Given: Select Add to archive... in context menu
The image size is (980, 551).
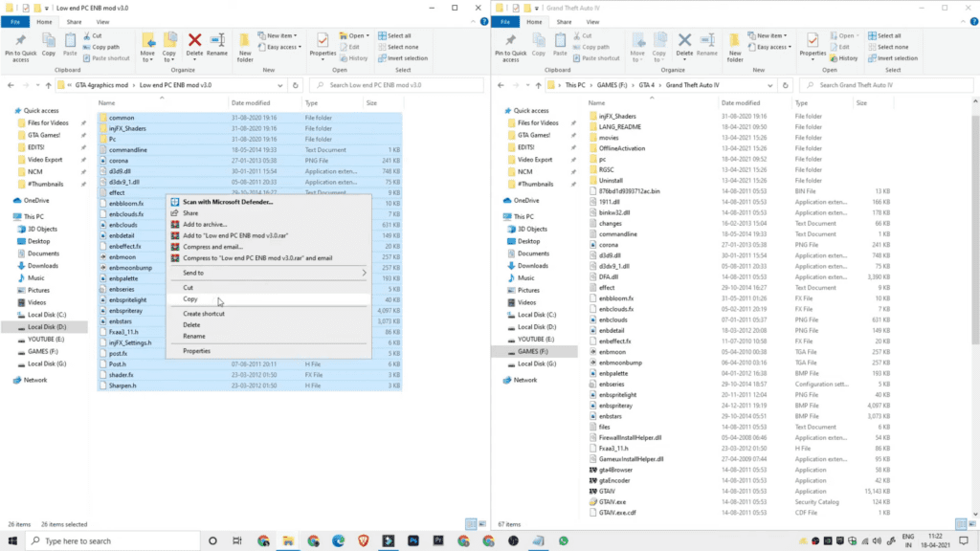Looking at the screenshot, I should tap(205, 224).
